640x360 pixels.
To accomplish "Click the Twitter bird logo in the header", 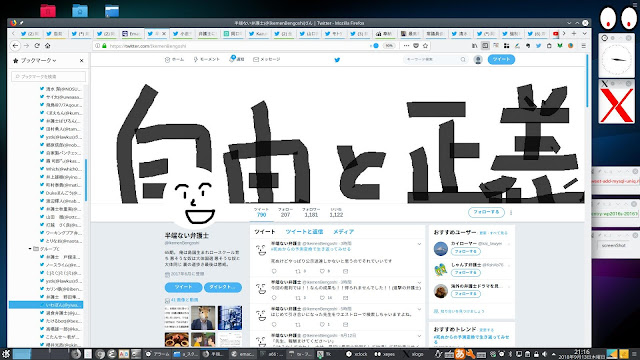I will tap(337, 60).
